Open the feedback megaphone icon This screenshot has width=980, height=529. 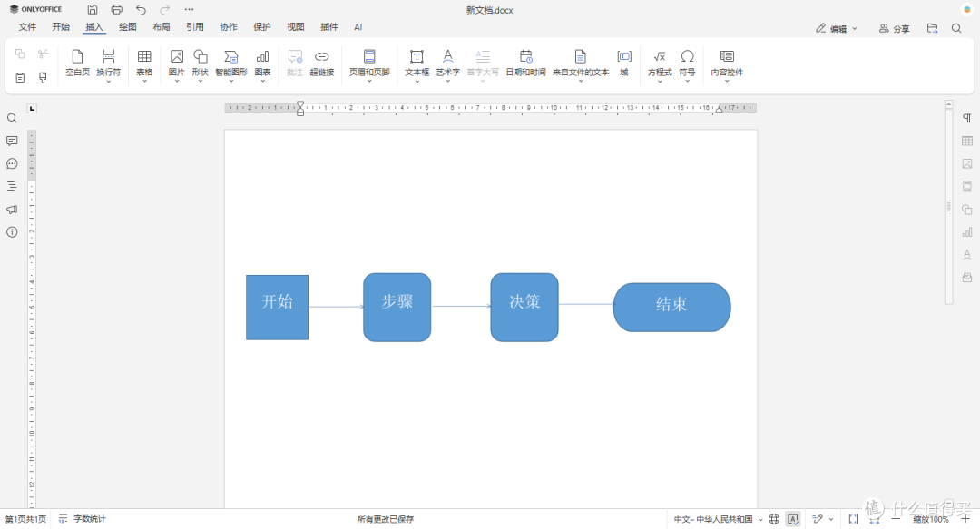click(x=12, y=209)
